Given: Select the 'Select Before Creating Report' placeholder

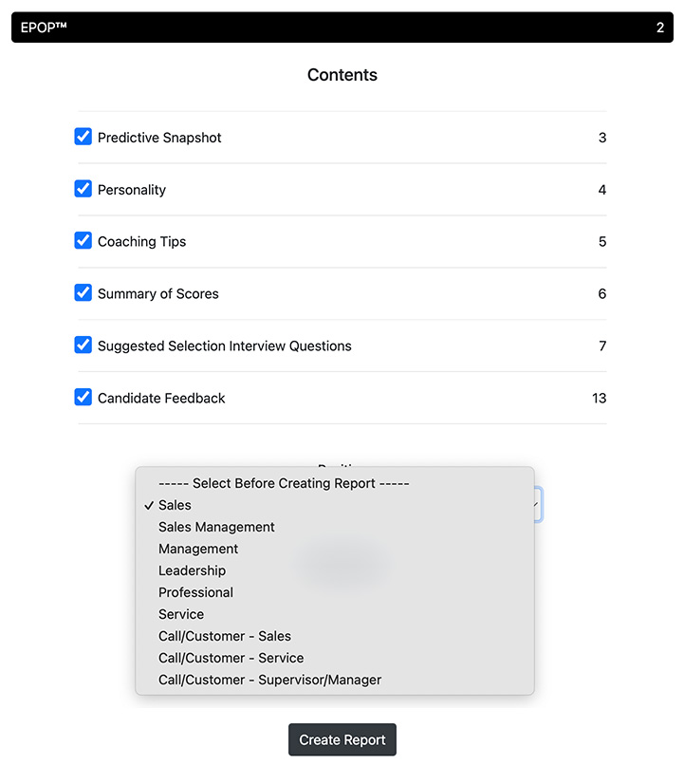Looking at the screenshot, I should (x=284, y=483).
